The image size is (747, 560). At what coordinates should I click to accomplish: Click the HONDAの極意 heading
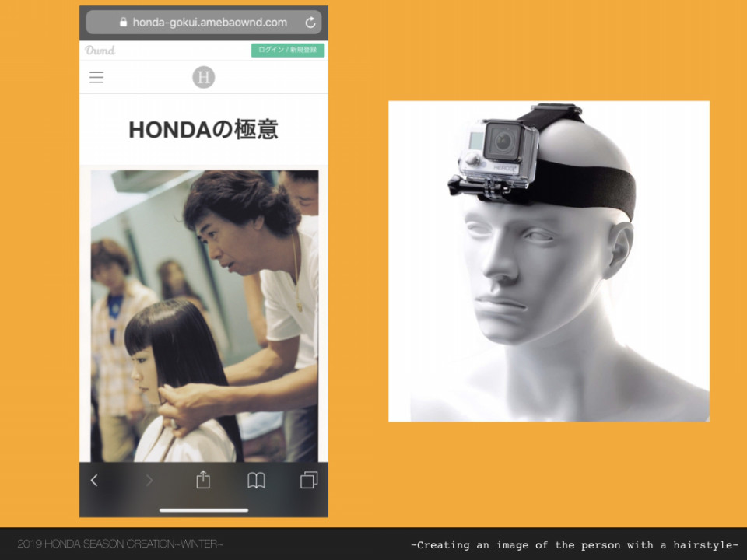point(203,130)
